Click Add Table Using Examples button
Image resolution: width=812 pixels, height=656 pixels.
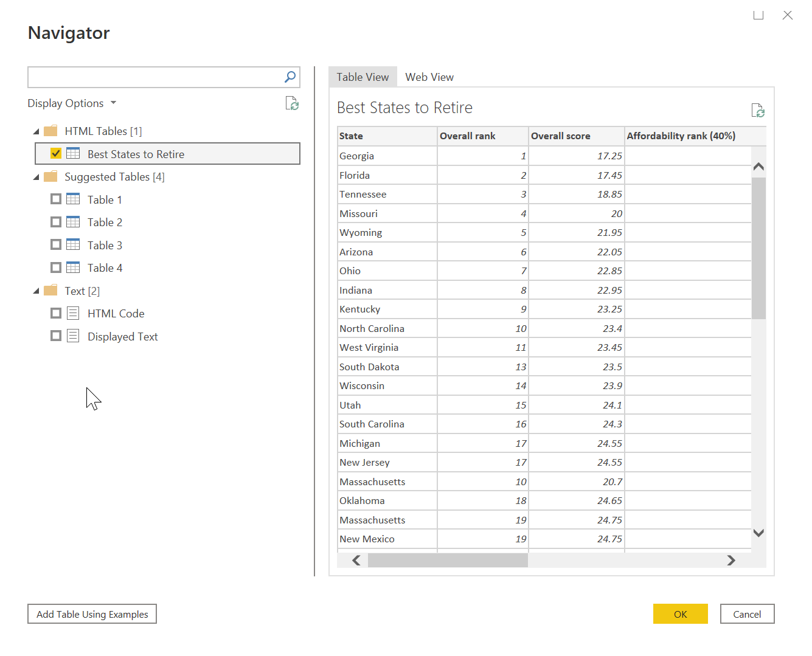[x=92, y=614]
